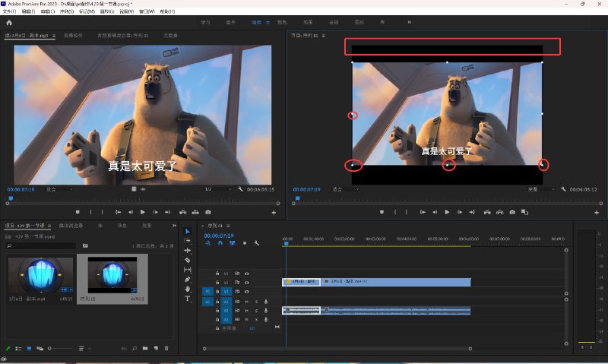Viewport: 608px width, 364px height.
Task: Select the Pen tool in tools panel
Action: pyautogui.click(x=188, y=279)
